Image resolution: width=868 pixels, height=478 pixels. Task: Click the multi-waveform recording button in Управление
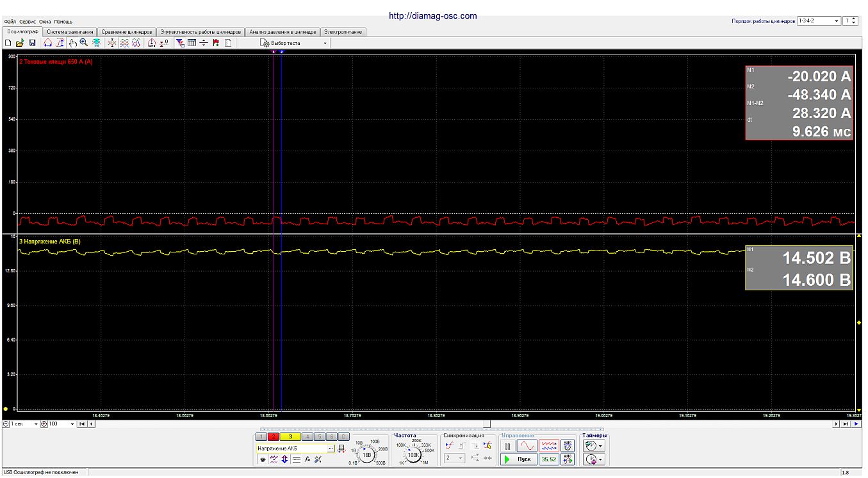coord(549,445)
